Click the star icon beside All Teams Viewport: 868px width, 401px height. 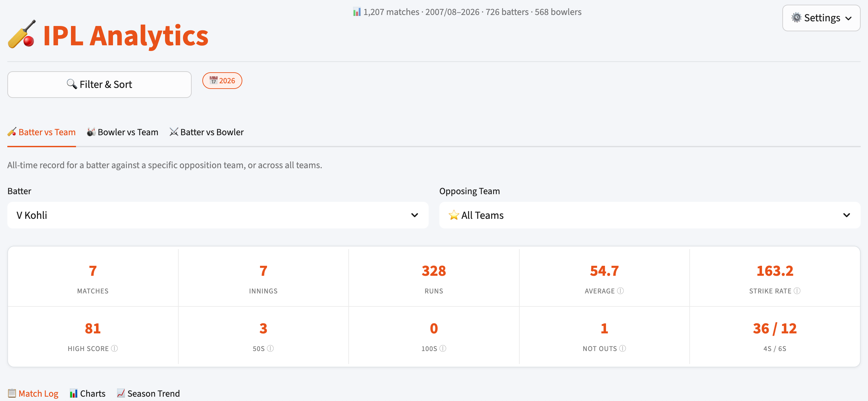454,215
